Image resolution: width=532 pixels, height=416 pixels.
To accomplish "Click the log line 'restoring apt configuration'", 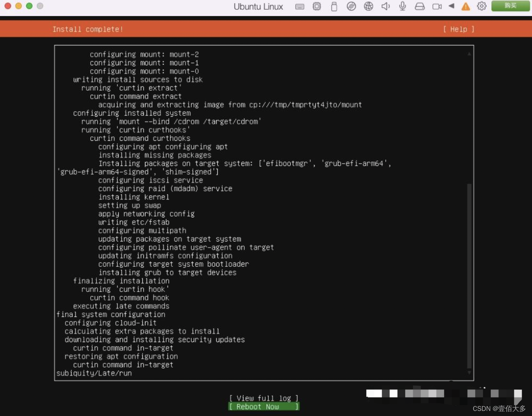I will point(121,357).
